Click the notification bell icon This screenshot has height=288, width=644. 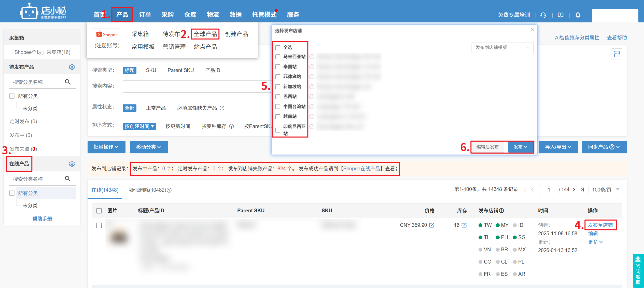(x=578, y=15)
